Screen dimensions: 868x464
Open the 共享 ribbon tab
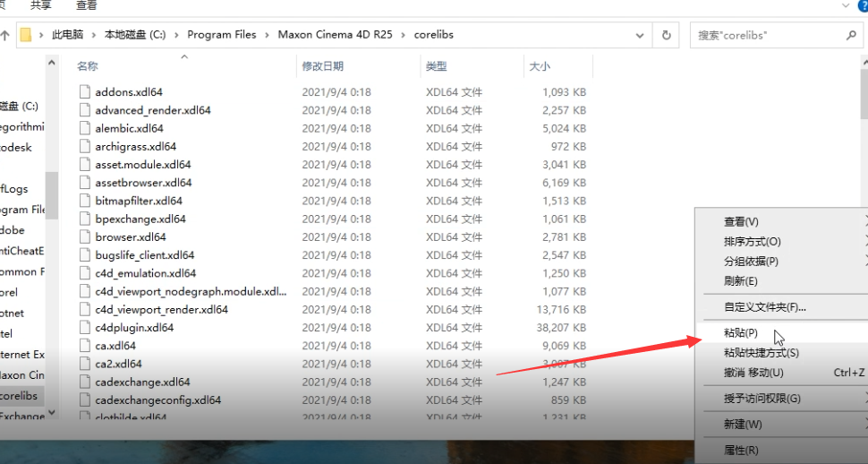[41, 5]
